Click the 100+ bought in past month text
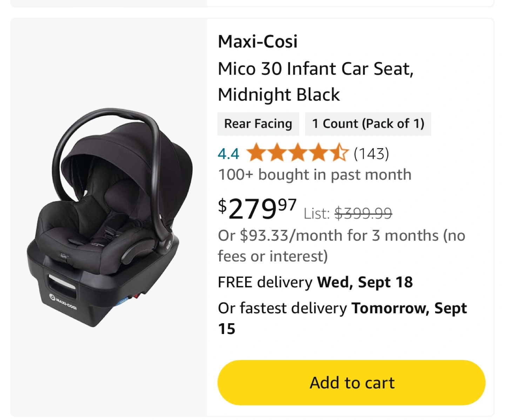 point(315,175)
